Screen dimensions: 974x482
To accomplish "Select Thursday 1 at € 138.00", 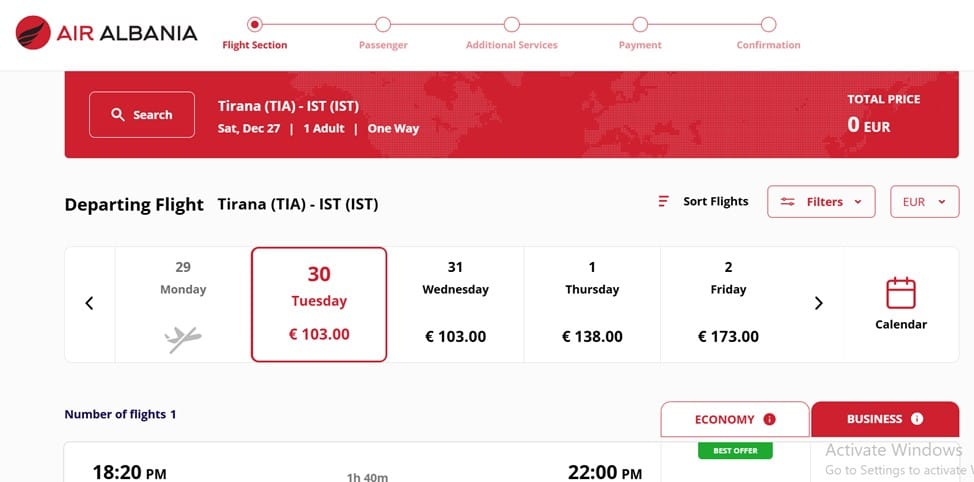I will [x=592, y=303].
